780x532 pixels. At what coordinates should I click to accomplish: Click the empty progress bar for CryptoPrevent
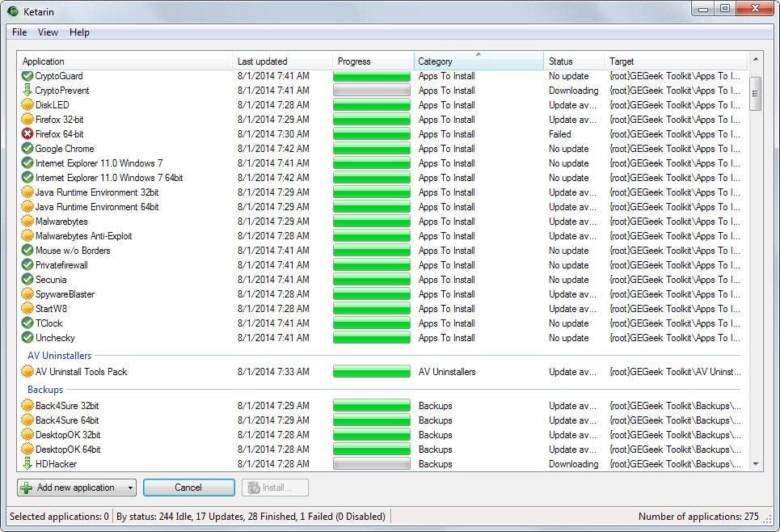372,91
